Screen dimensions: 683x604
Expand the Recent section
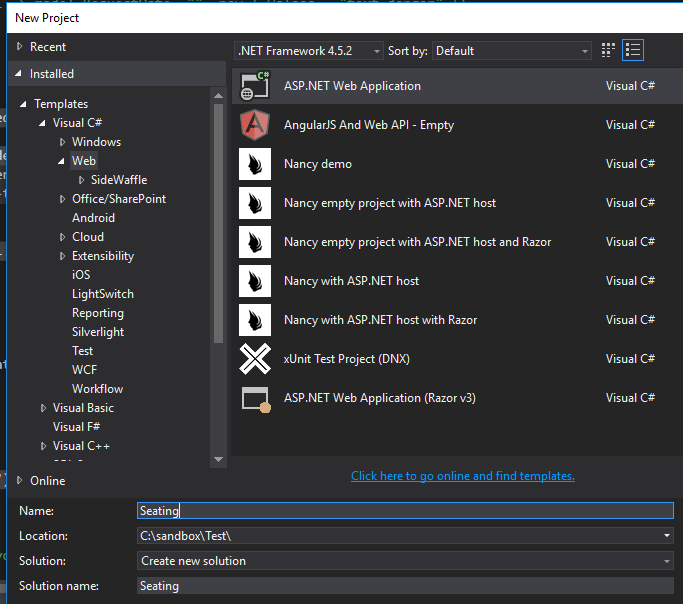click(19, 46)
